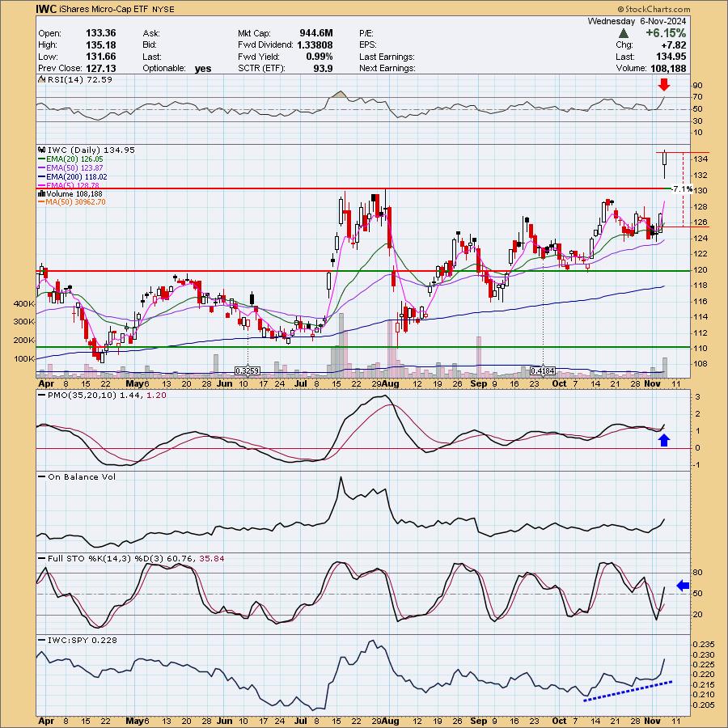Click the candlestick icon beside IWC (Daily)
This screenshot has height=728, width=728.
pyautogui.click(x=41, y=150)
